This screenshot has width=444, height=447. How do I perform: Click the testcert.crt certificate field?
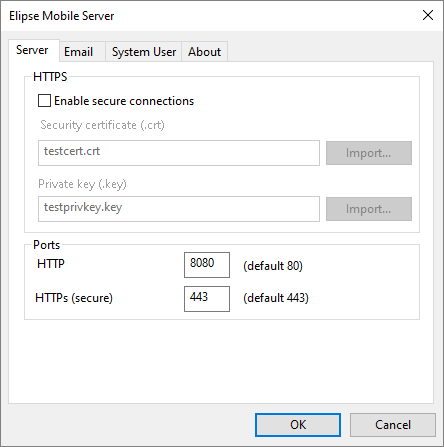point(179,153)
